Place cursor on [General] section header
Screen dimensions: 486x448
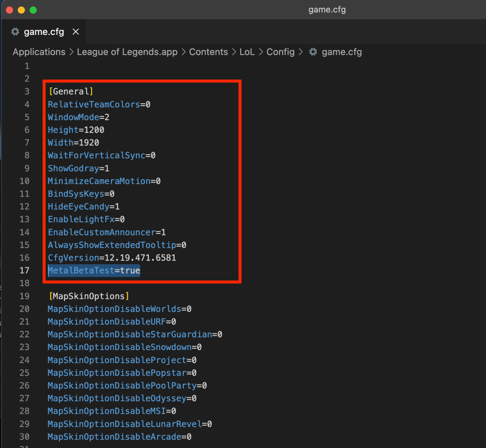click(71, 91)
